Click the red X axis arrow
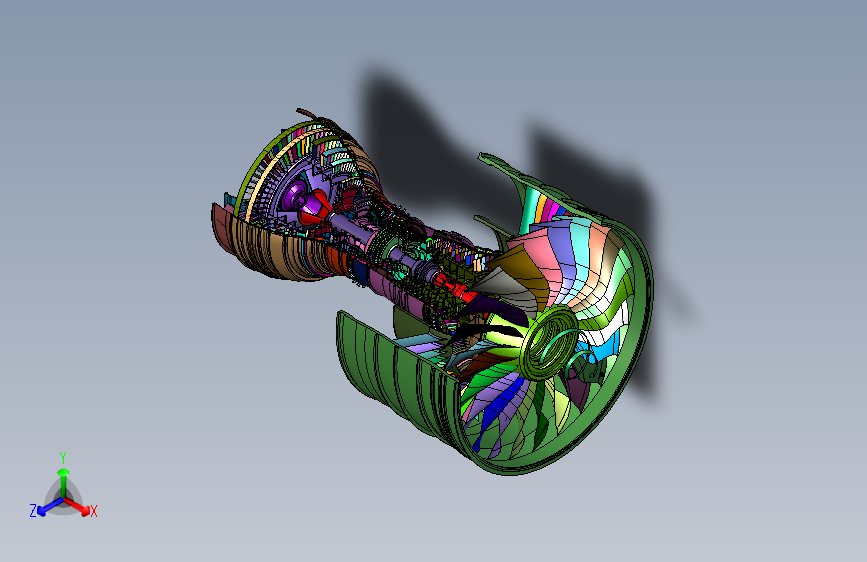The width and height of the screenshot is (867, 562). coord(77,506)
